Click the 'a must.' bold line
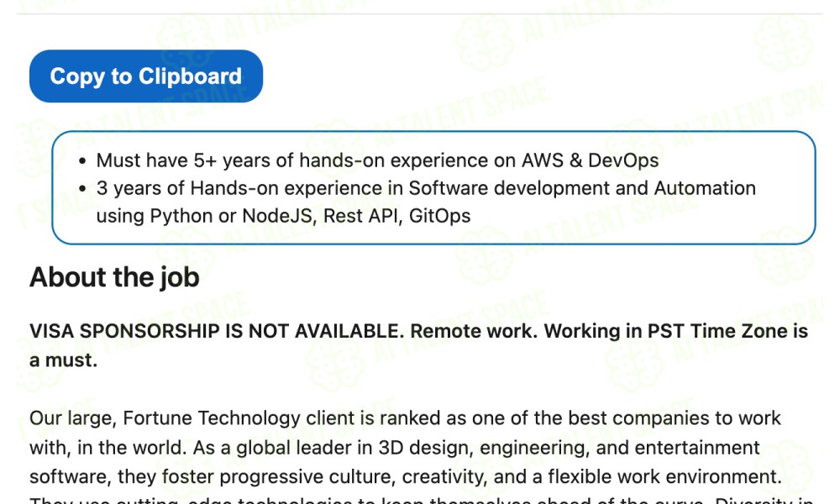Screen dimensions: 840x504 (64, 360)
